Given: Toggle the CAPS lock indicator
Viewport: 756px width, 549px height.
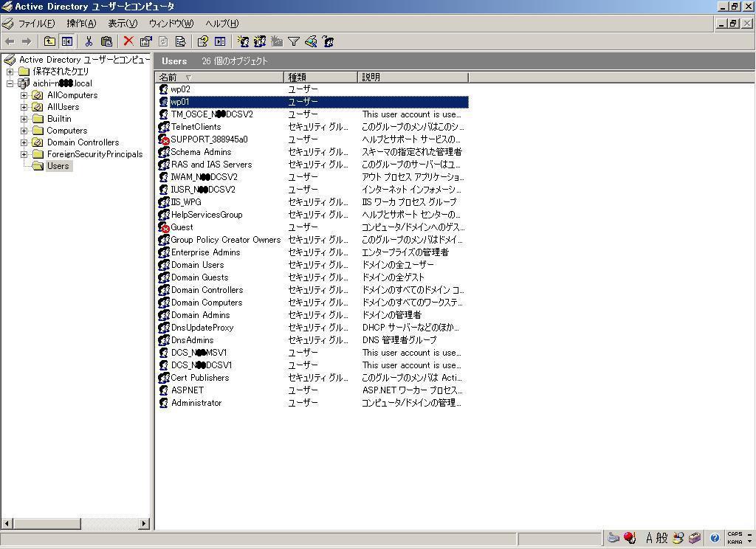Looking at the screenshot, I should click(735, 534).
